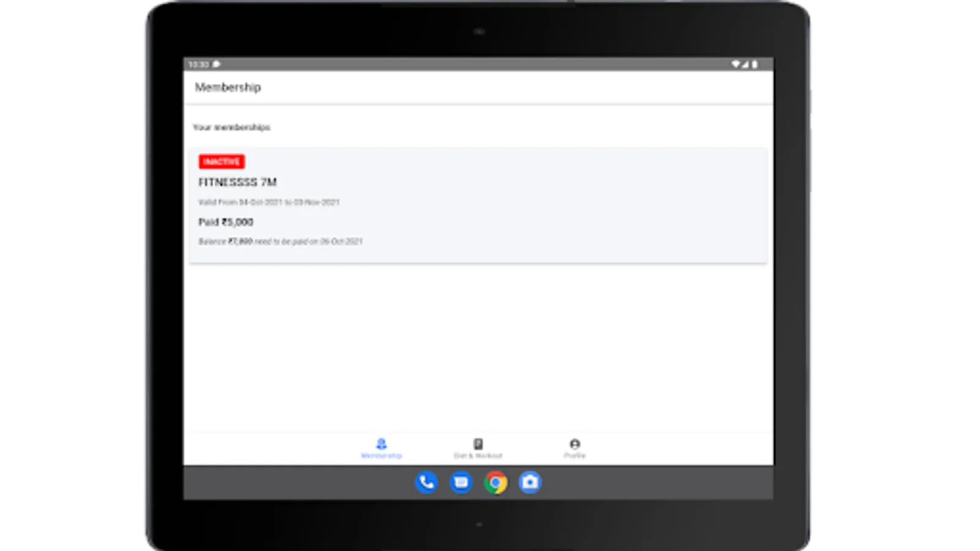Tap the Balance due payment notice
Viewport: 980px width, 551px height.
click(x=281, y=242)
